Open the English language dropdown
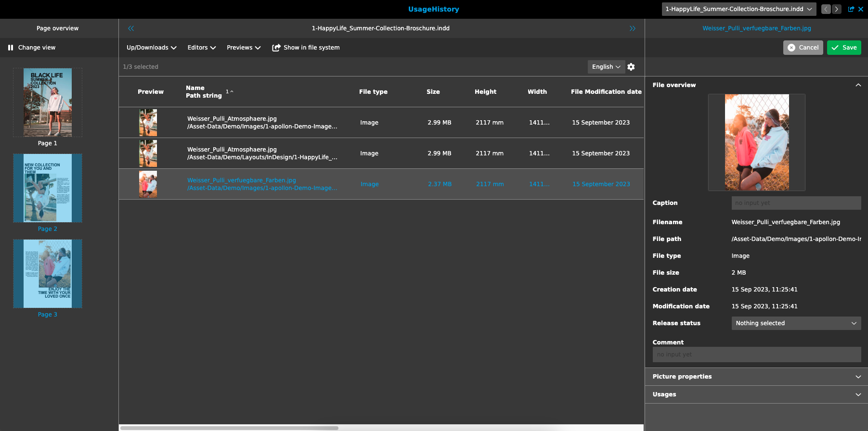Viewport: 868px width, 431px height. pos(606,67)
